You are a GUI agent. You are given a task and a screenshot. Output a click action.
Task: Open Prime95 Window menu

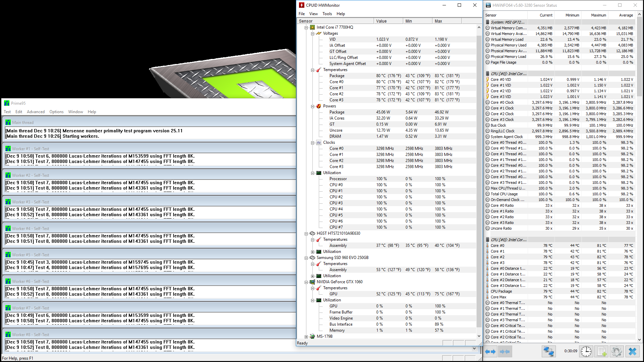point(76,112)
